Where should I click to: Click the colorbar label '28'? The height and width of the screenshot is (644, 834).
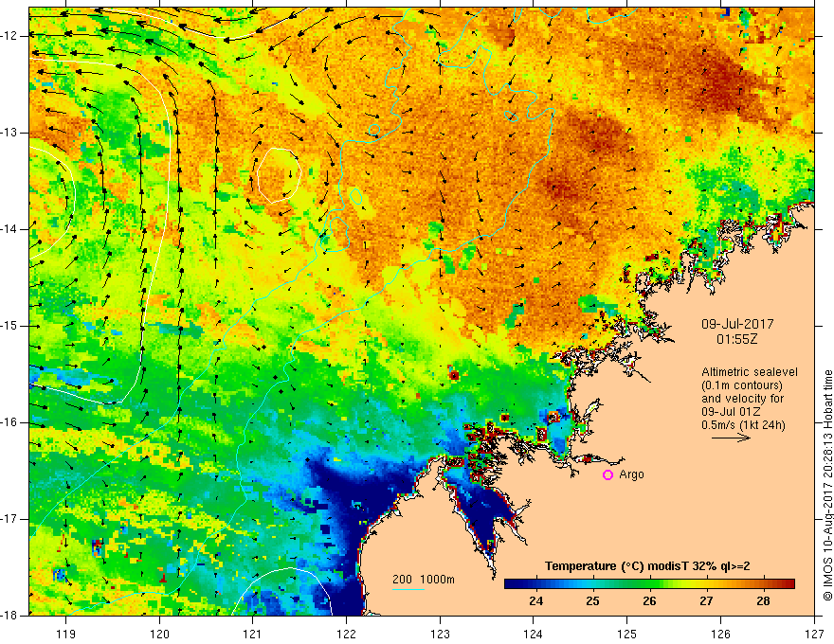(x=763, y=601)
